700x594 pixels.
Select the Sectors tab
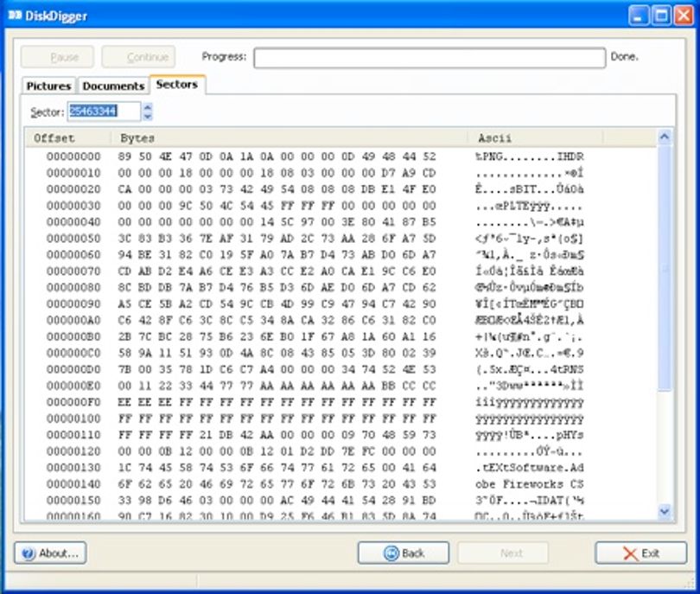click(x=177, y=85)
